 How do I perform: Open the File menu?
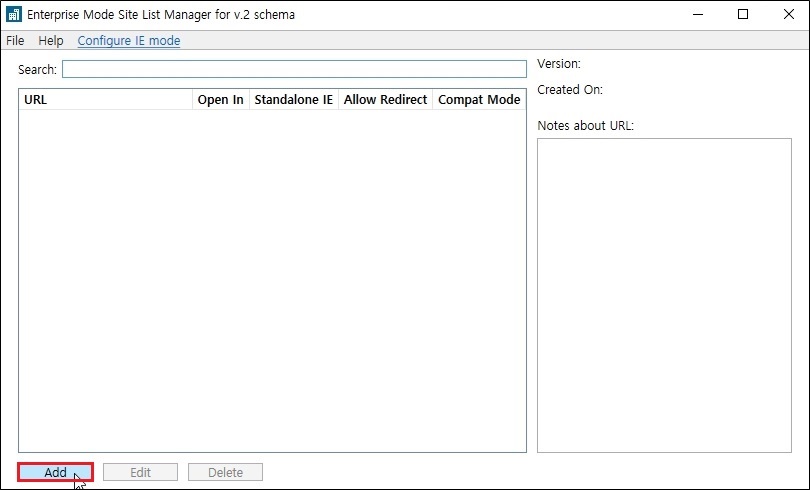(x=15, y=40)
